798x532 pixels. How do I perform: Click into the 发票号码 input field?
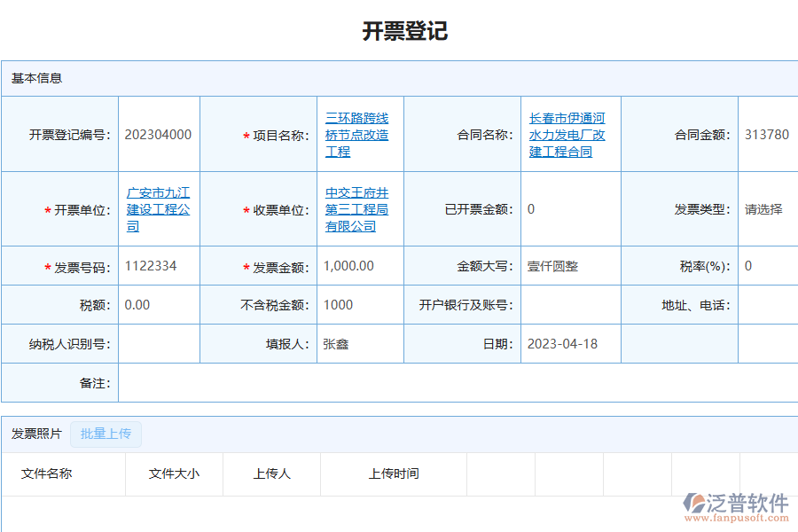tap(158, 265)
